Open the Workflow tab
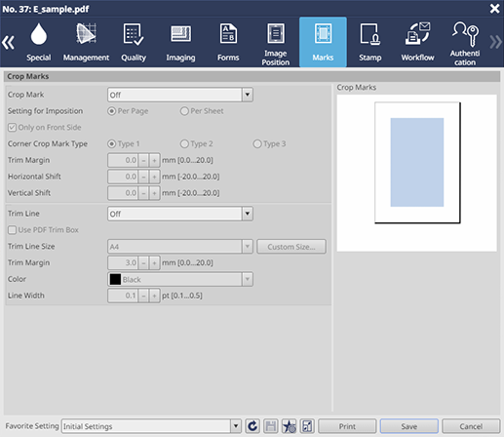The height and width of the screenshot is (437, 504). click(417, 42)
